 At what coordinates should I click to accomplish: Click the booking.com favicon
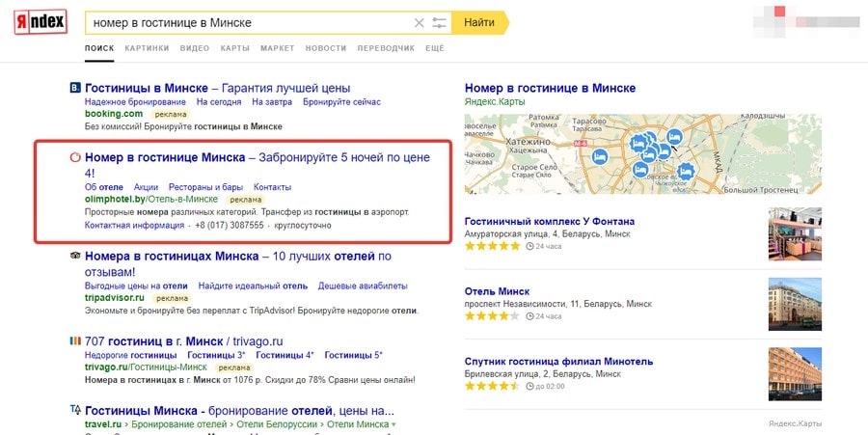tap(75, 89)
